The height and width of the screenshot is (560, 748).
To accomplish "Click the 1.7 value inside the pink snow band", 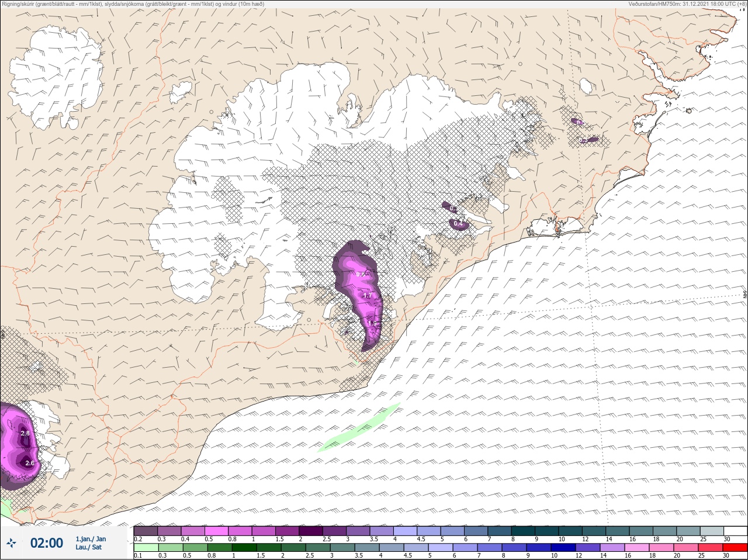I will click(x=367, y=296).
